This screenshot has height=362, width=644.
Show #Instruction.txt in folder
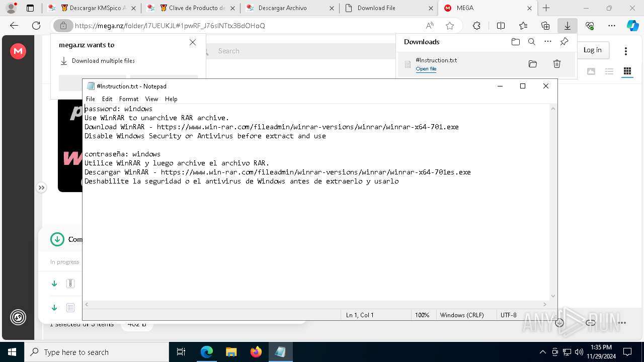(x=533, y=64)
